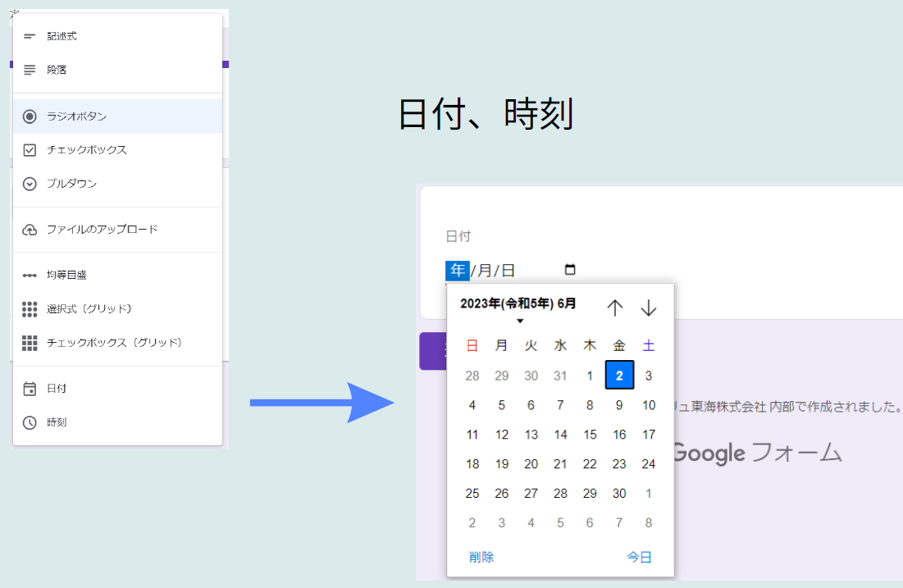
Task: Click プルダウン menu entry text
Action: tap(71, 183)
